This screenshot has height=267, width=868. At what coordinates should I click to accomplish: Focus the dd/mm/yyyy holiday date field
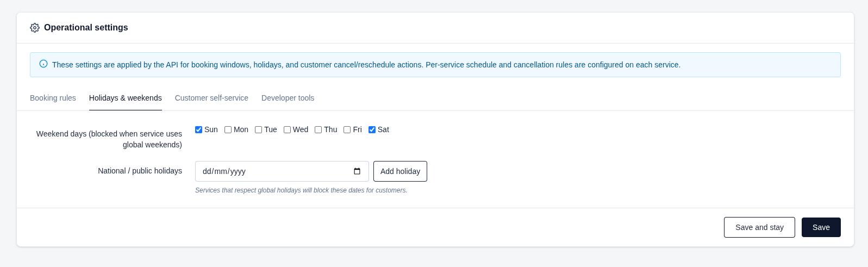coord(282,171)
